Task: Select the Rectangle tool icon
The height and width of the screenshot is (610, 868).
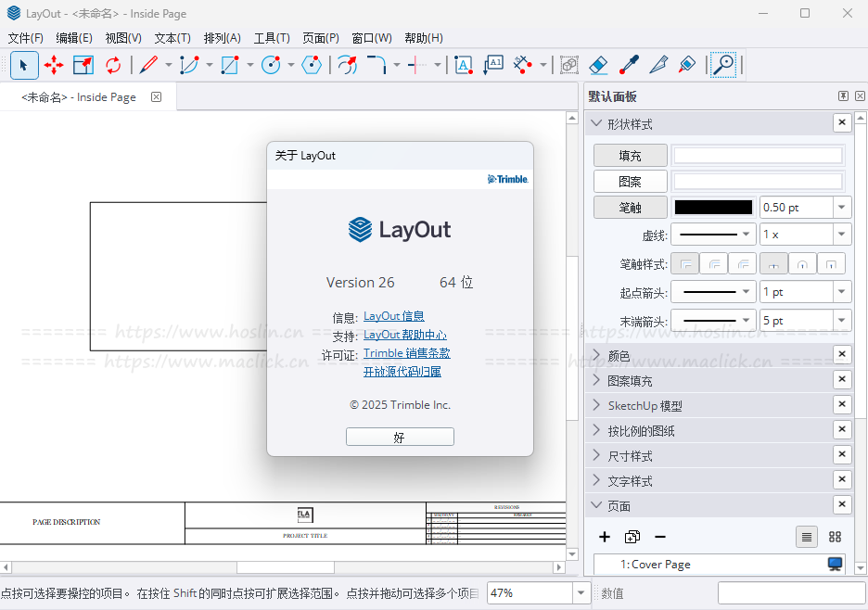Action: [x=230, y=65]
